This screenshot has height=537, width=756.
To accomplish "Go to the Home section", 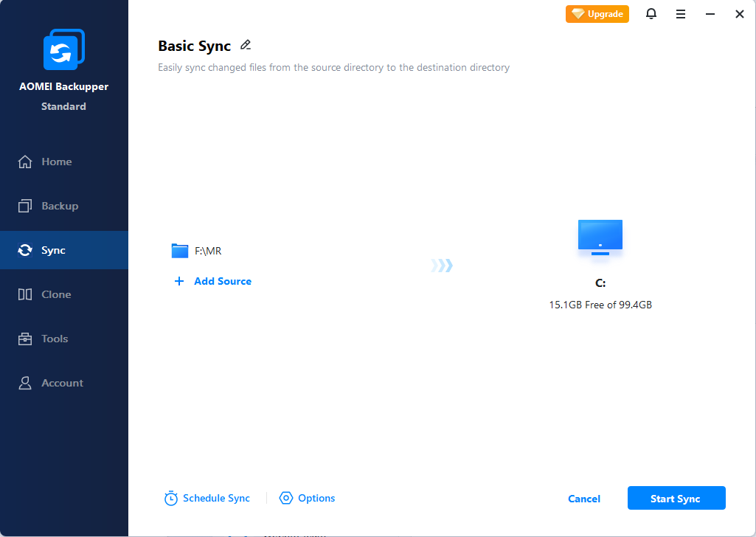I will pyautogui.click(x=64, y=162).
